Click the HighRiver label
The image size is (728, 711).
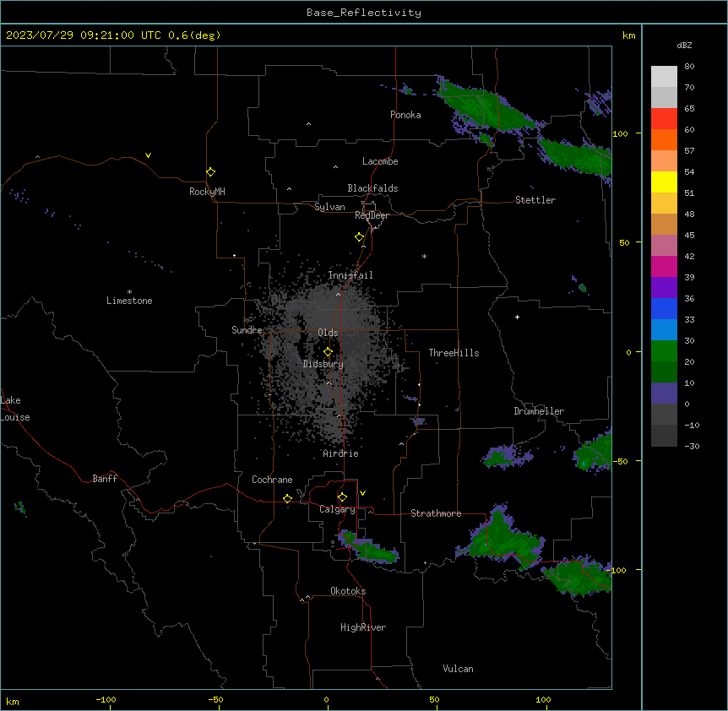point(362,627)
